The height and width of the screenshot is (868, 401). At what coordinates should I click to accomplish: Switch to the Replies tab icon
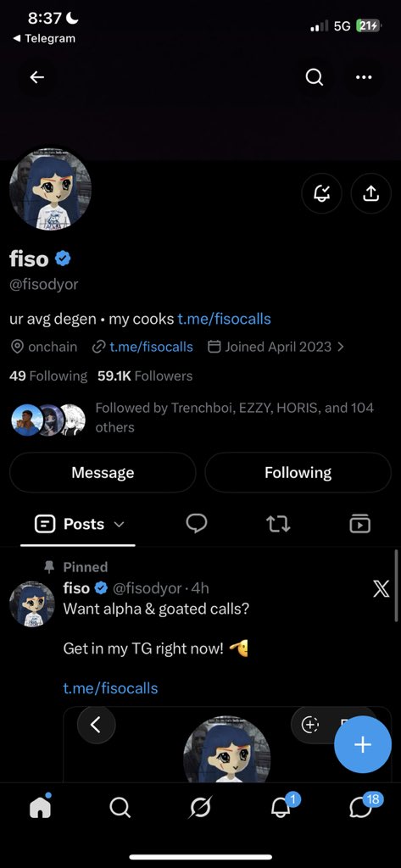(x=196, y=523)
